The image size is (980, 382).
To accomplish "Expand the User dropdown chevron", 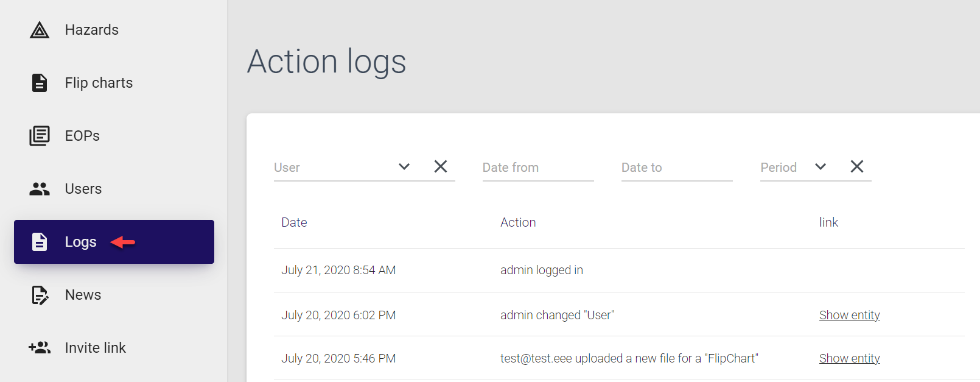I will coord(404,166).
